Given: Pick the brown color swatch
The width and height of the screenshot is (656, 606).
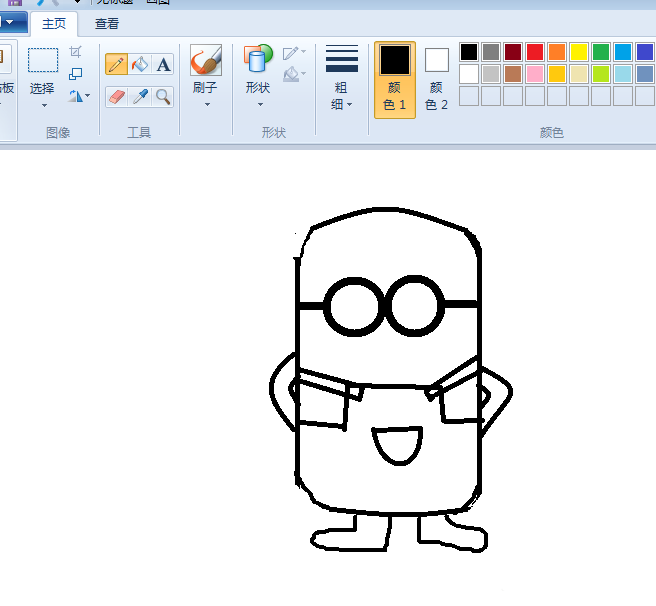Looking at the screenshot, I should click(513, 74).
